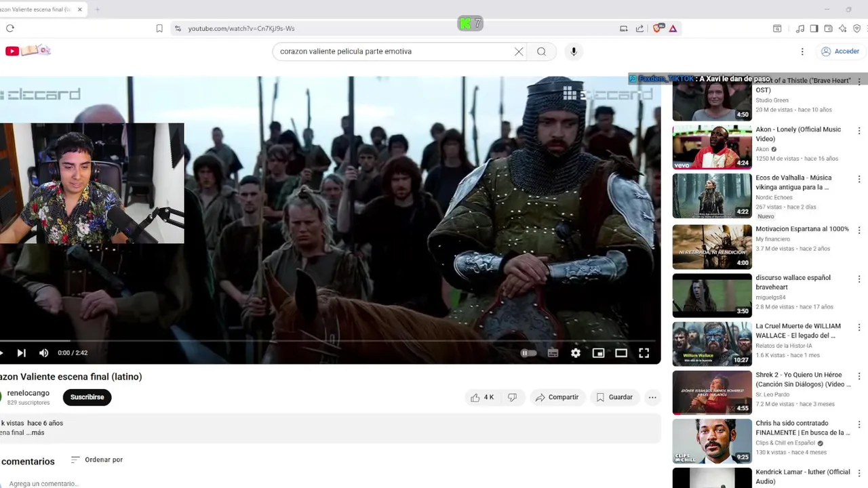
Task: Click the bookmark icon beside the address bar
Action: [x=159, y=28]
